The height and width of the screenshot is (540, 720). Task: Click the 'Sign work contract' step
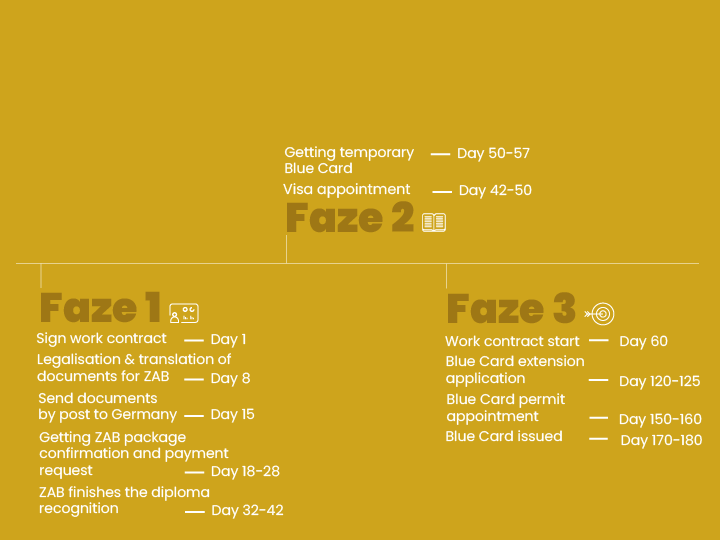pos(101,339)
